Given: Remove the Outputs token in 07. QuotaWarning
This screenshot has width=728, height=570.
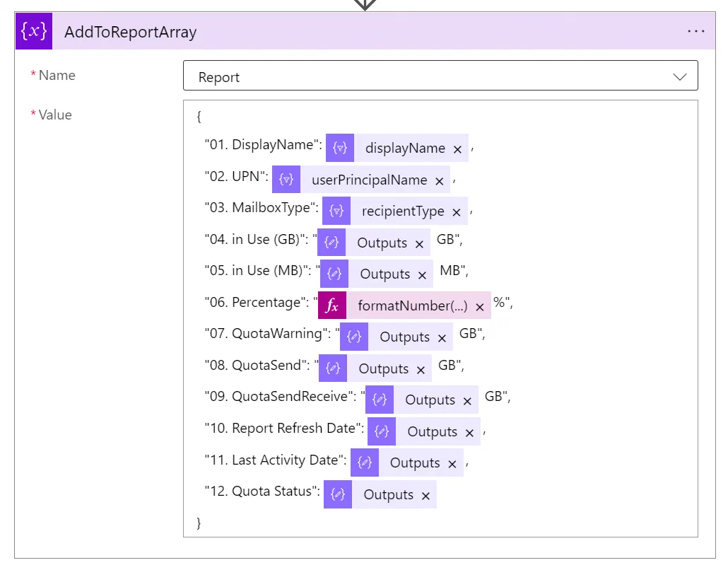Looking at the screenshot, I should pyautogui.click(x=442, y=338).
